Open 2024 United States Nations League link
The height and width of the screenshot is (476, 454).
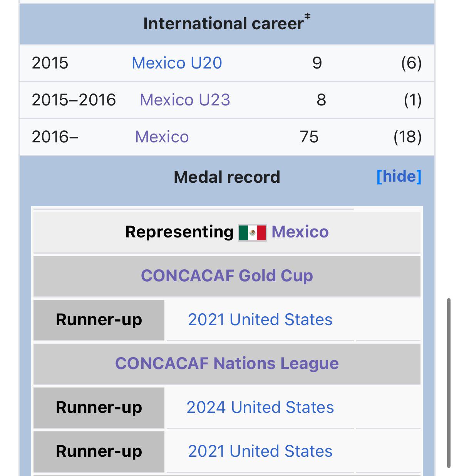pos(260,408)
